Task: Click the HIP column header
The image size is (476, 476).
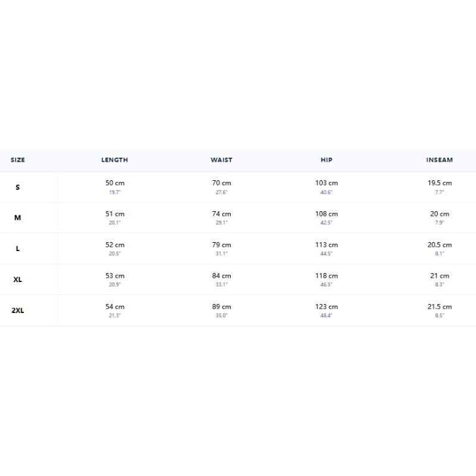Action: pos(326,160)
